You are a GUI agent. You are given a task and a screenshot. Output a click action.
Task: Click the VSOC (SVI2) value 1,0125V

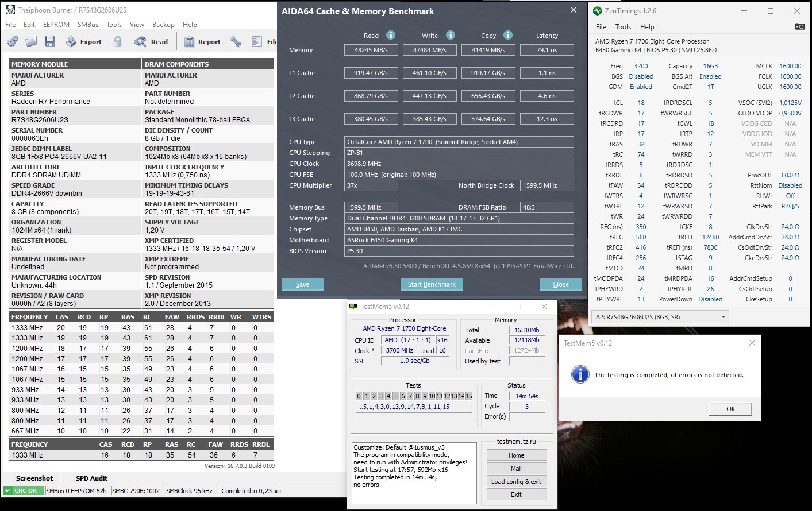(x=790, y=103)
